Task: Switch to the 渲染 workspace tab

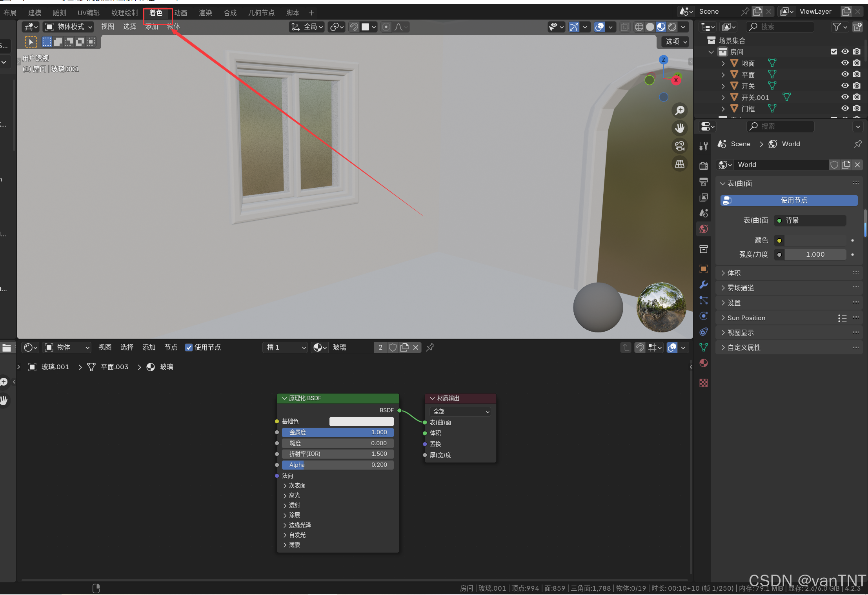Action: (205, 13)
